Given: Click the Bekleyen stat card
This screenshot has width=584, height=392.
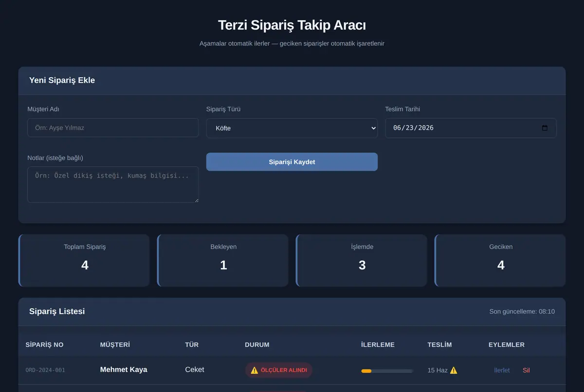Looking at the screenshot, I should click(223, 260).
